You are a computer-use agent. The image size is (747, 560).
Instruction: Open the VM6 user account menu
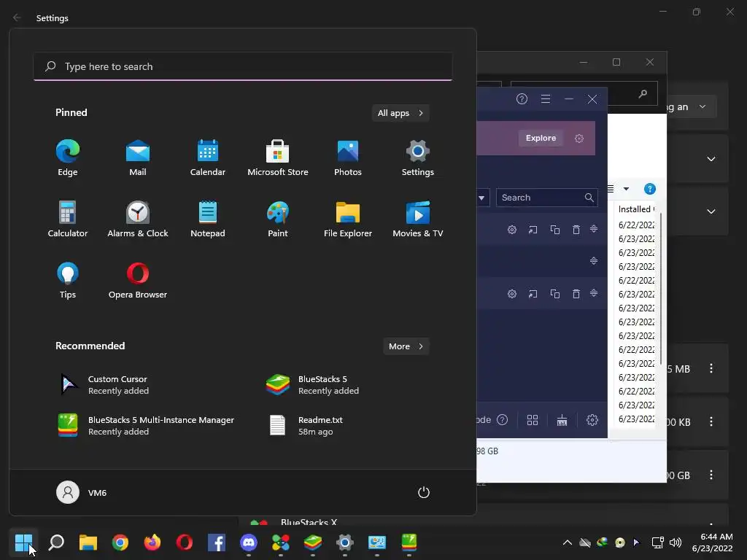click(82, 492)
